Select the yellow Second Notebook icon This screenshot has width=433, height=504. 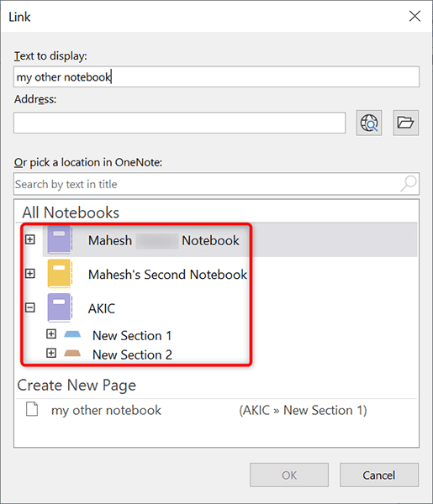tap(60, 274)
